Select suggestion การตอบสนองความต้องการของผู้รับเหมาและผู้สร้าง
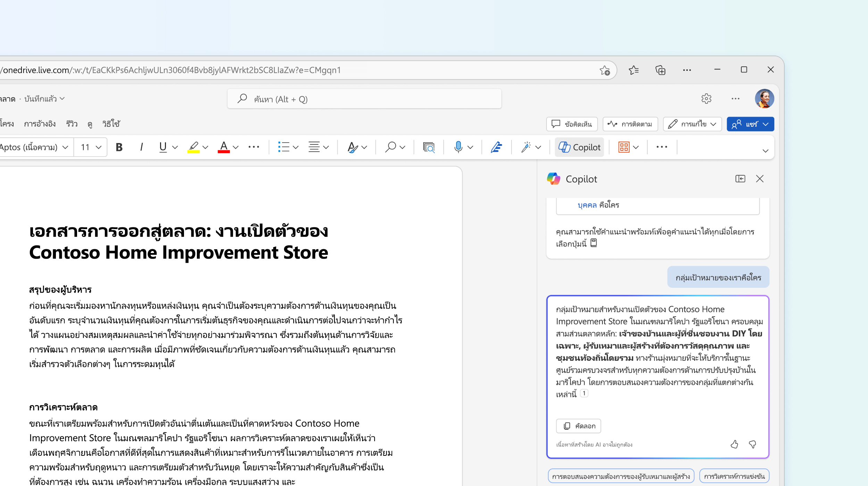Image resolution: width=868 pixels, height=486 pixels. point(621,476)
